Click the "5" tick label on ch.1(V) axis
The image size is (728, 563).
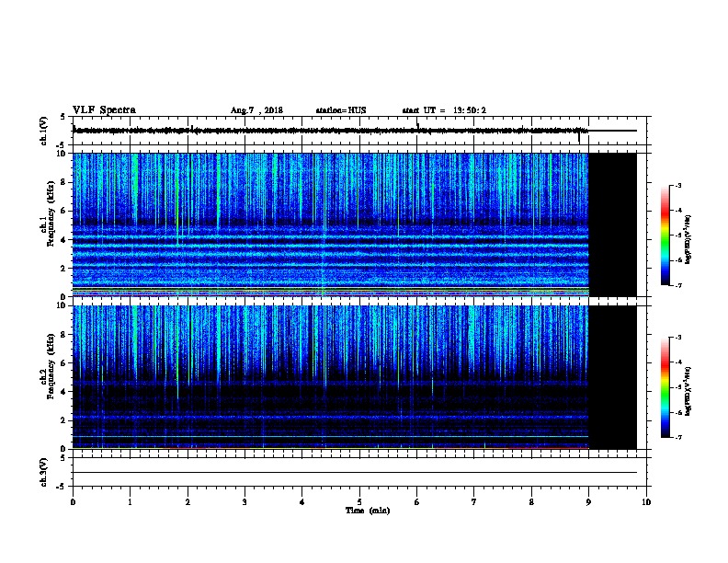click(64, 117)
